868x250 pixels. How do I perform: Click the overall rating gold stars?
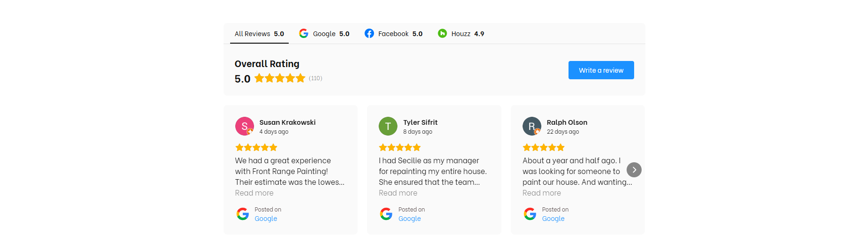pyautogui.click(x=280, y=78)
